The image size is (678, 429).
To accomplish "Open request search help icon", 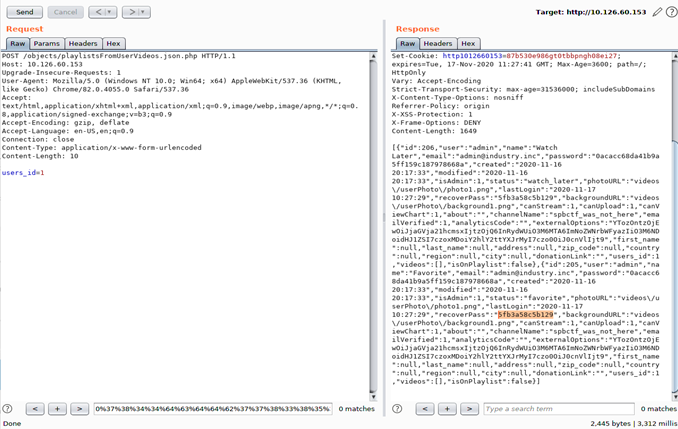I will [x=7, y=409].
